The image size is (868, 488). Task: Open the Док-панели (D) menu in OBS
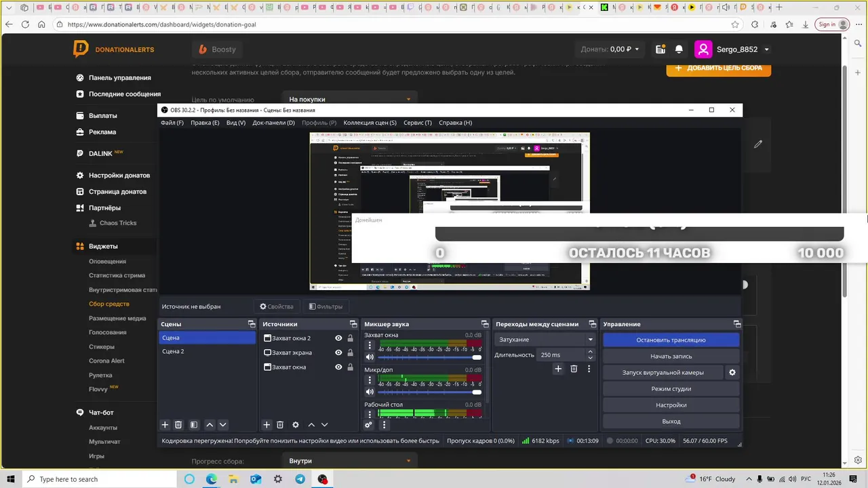click(273, 123)
